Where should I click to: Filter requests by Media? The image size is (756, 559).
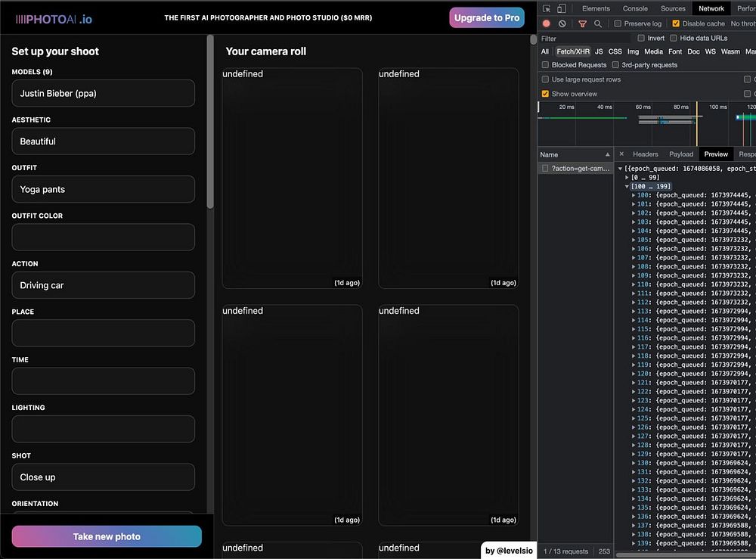point(653,51)
